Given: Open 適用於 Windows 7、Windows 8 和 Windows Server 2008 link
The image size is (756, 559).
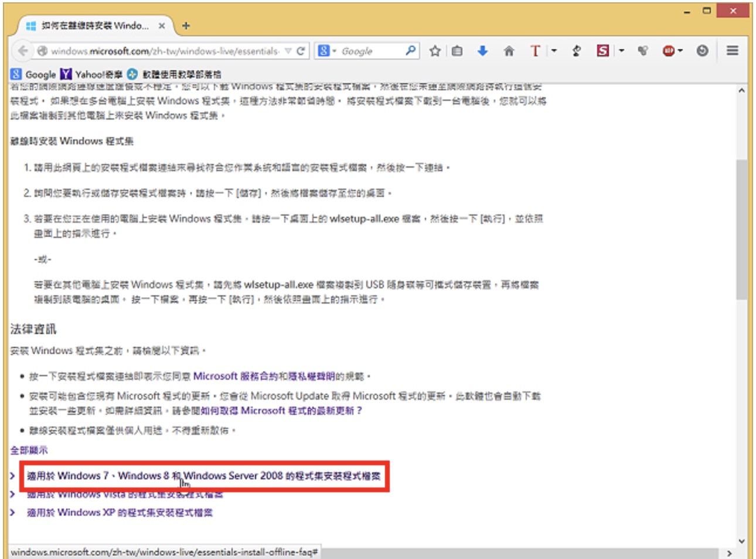Looking at the screenshot, I should 203,476.
